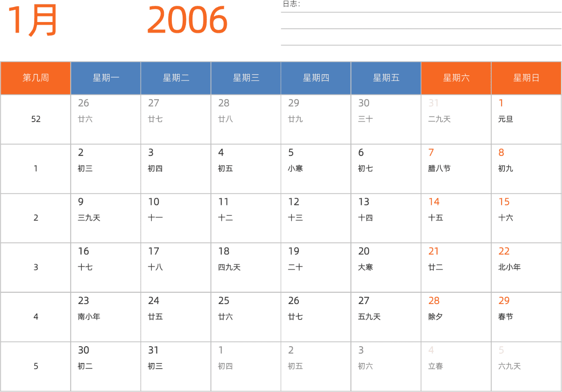
Task: Click January 21 labeled 廿二
Action: [x=456, y=268]
